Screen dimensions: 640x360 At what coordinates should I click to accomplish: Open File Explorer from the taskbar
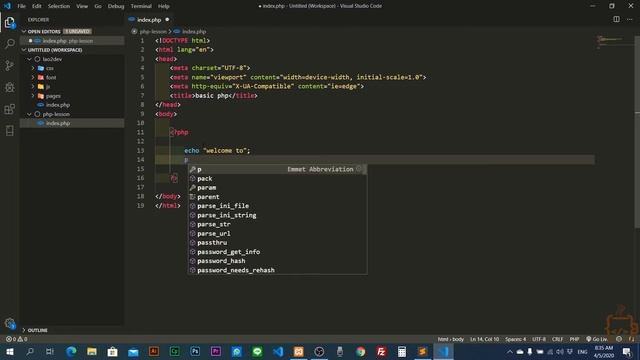coord(92,351)
